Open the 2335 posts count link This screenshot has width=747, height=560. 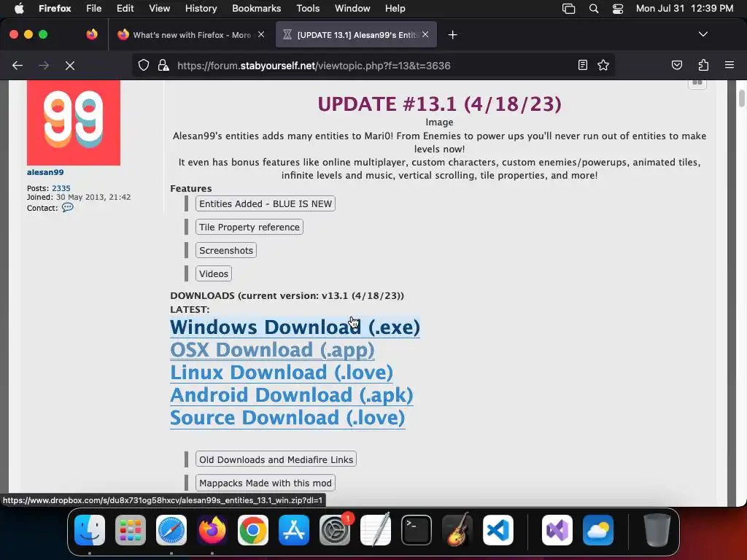[61, 188]
